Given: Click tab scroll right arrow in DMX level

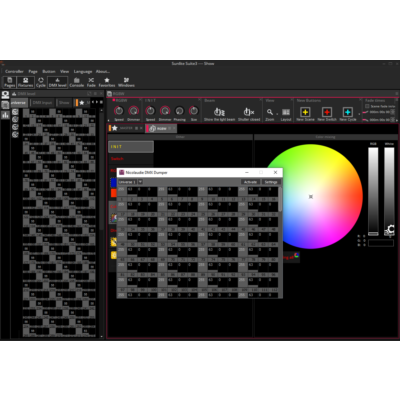Looking at the screenshot, I should point(97,102).
